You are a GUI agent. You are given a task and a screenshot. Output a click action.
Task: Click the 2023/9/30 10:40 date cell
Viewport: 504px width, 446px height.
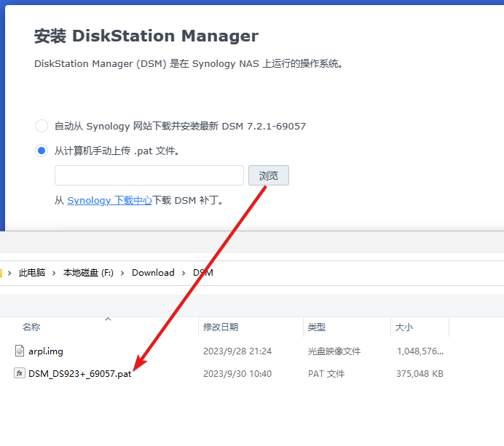point(237,373)
